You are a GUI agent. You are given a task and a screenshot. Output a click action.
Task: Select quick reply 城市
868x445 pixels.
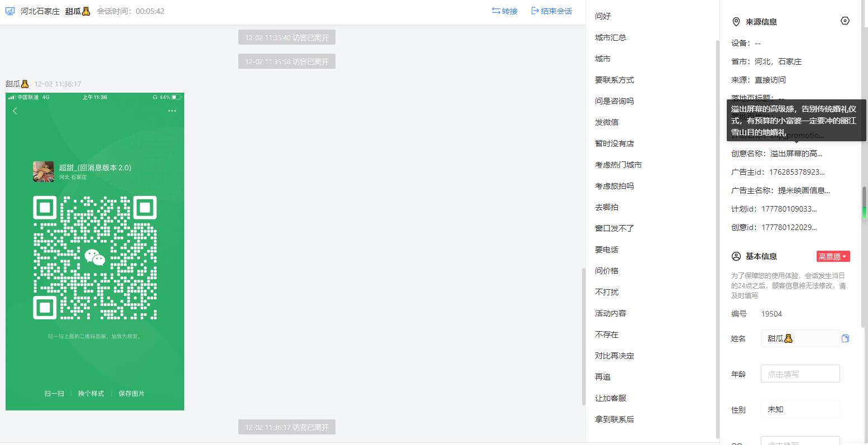coord(603,59)
